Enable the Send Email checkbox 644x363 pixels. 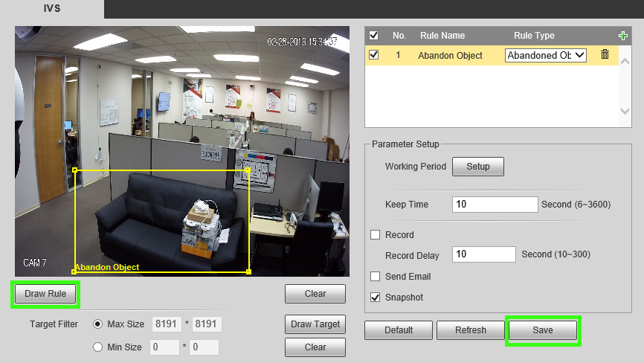375,277
